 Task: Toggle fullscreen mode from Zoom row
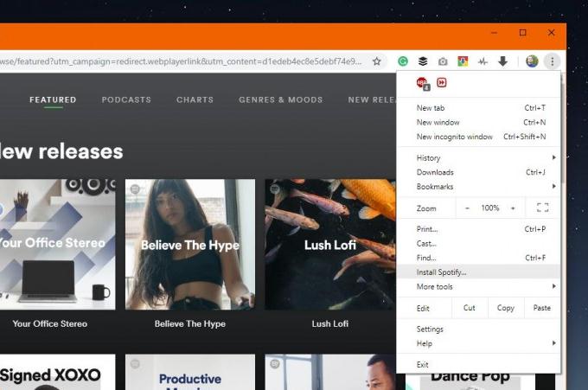pos(543,208)
